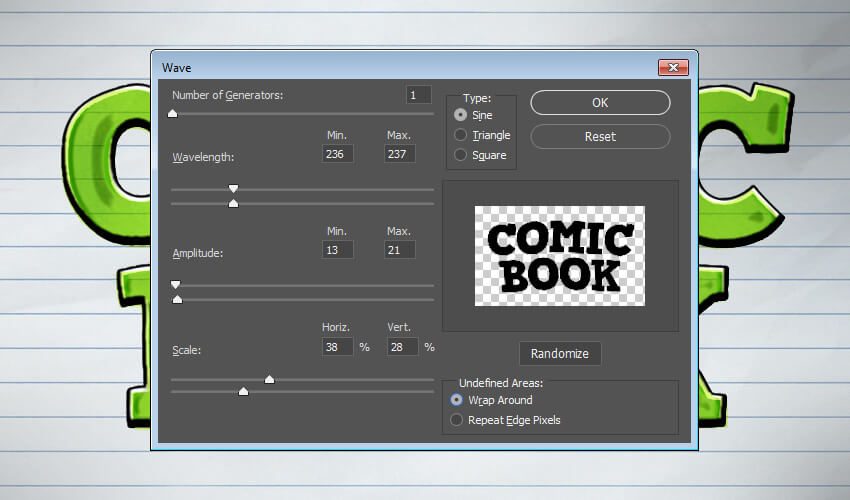
Task: Click the Wavelength label
Action: pyautogui.click(x=203, y=157)
